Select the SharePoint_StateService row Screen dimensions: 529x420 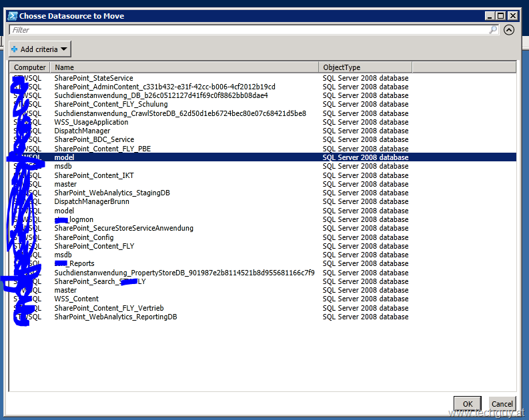pos(93,78)
